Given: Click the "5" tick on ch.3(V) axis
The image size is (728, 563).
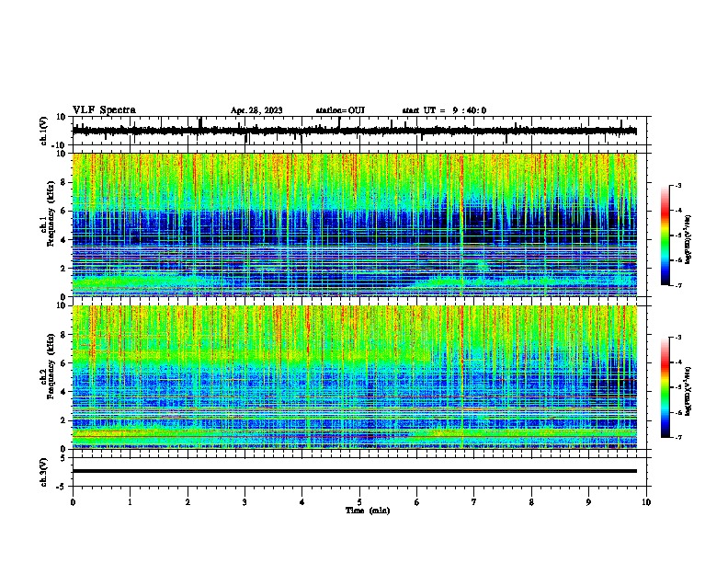Looking at the screenshot, I should (63, 458).
